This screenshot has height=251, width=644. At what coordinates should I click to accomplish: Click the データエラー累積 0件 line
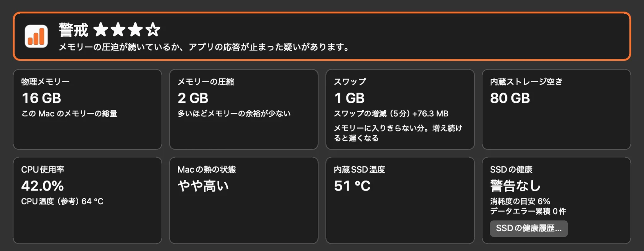coord(528,211)
